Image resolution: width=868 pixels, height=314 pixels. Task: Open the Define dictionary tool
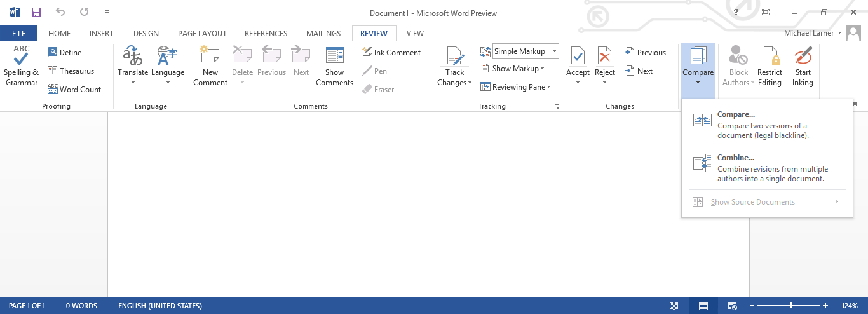(65, 53)
